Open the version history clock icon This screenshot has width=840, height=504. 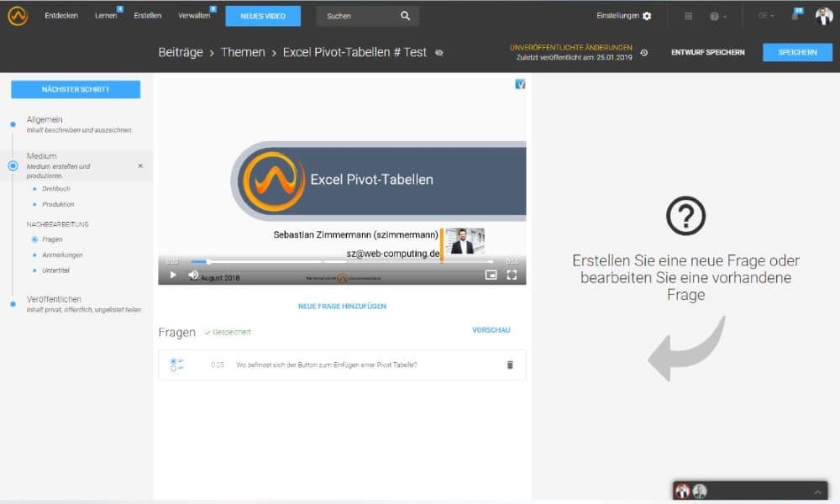click(x=644, y=52)
